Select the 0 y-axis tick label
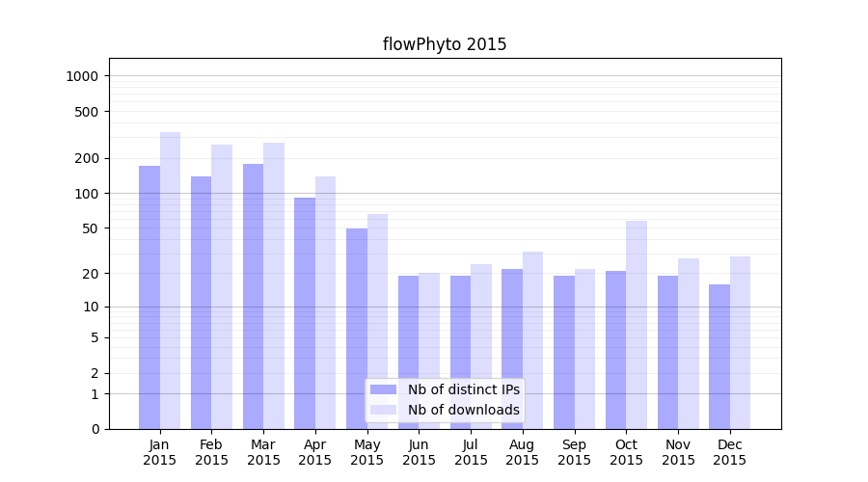The image size is (868, 482). coord(95,429)
